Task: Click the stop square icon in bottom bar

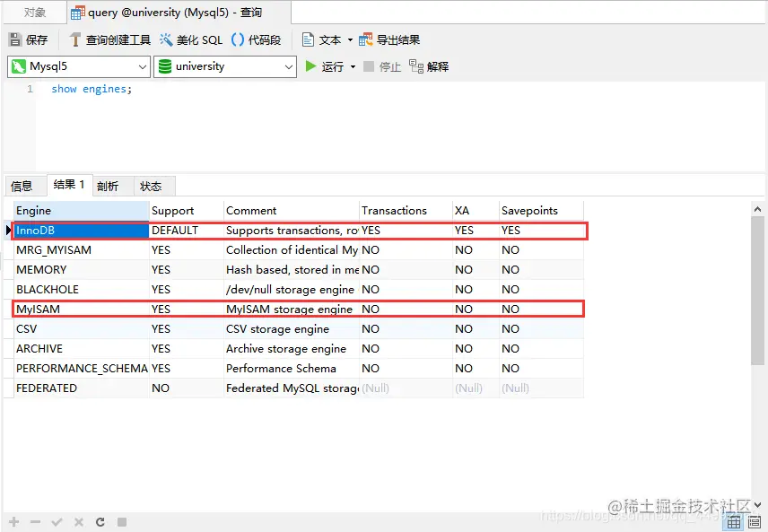Action: pyautogui.click(x=122, y=522)
